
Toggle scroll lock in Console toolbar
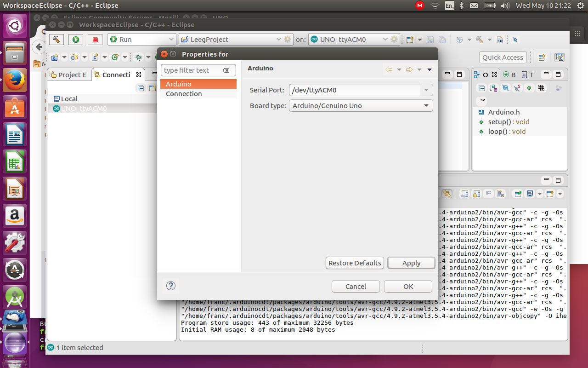(x=477, y=194)
